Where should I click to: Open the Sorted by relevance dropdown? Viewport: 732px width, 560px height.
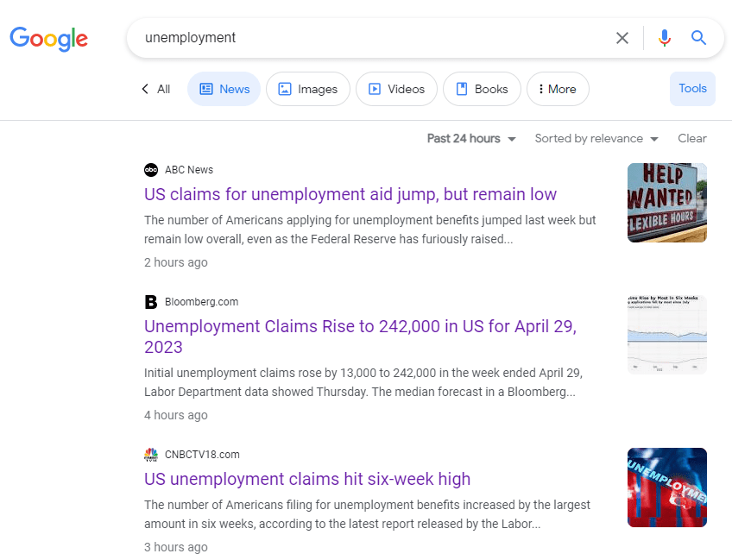596,139
